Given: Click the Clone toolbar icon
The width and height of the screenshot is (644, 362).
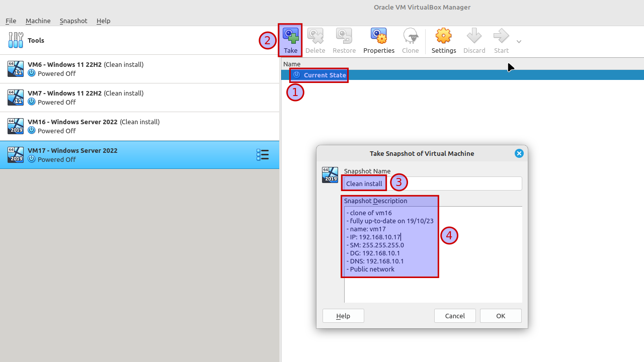Looking at the screenshot, I should point(411,36).
